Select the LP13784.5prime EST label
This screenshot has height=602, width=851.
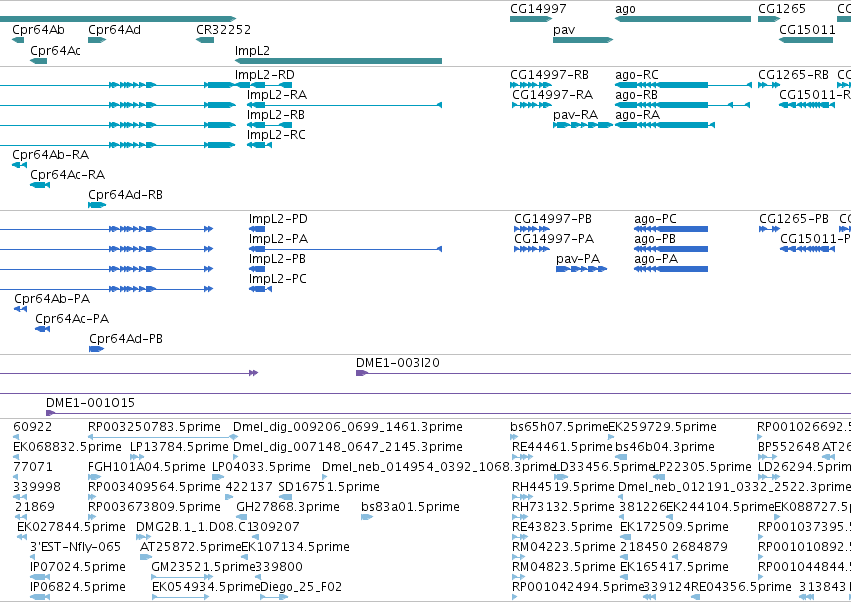tap(179, 447)
